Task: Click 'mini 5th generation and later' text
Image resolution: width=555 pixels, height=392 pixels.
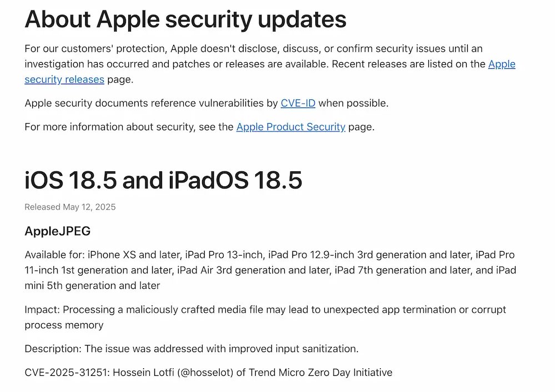Action: pos(92,286)
